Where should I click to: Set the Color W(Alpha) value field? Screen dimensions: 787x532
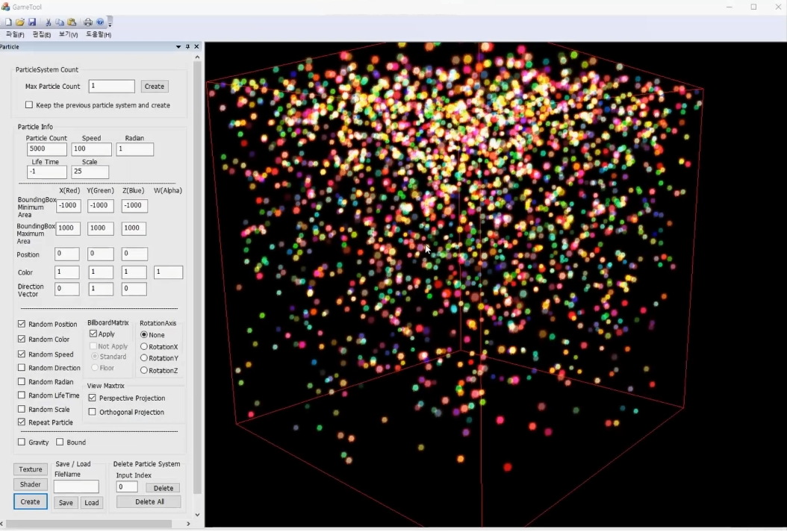click(x=168, y=272)
